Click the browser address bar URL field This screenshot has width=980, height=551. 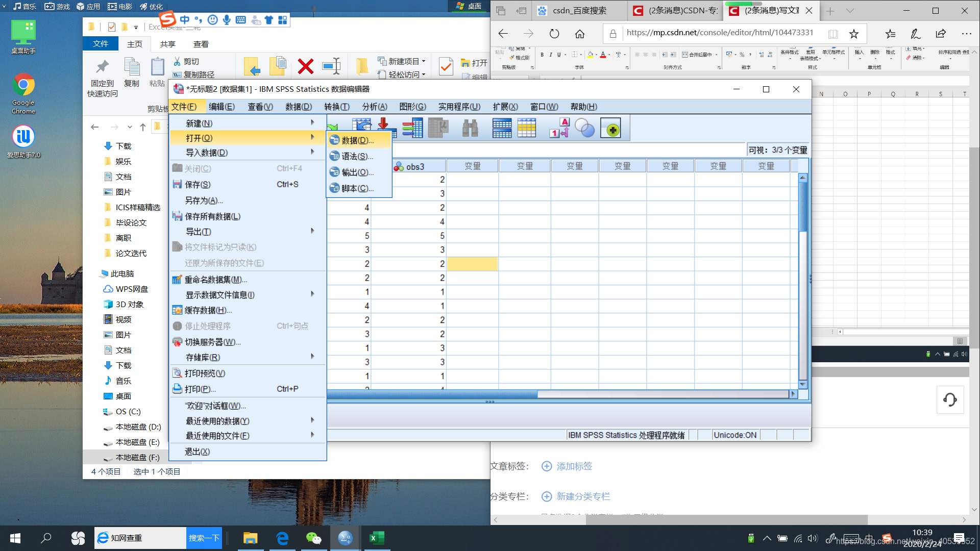(x=720, y=33)
